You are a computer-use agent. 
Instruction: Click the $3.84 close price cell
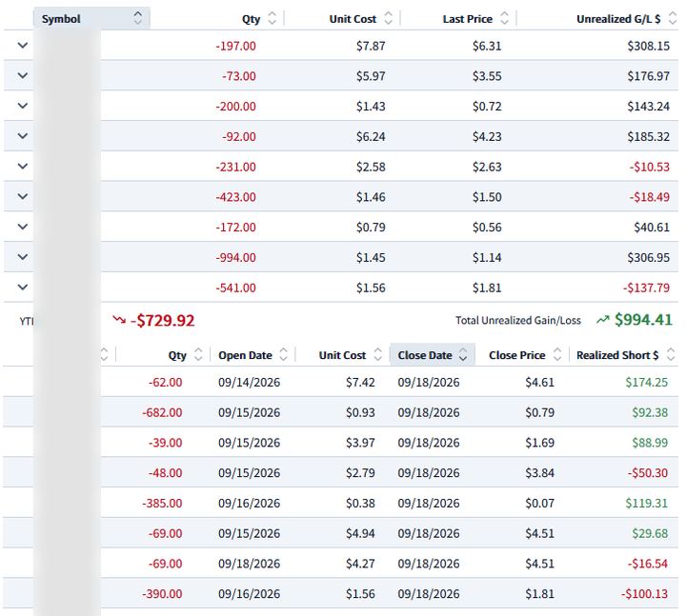(x=539, y=472)
